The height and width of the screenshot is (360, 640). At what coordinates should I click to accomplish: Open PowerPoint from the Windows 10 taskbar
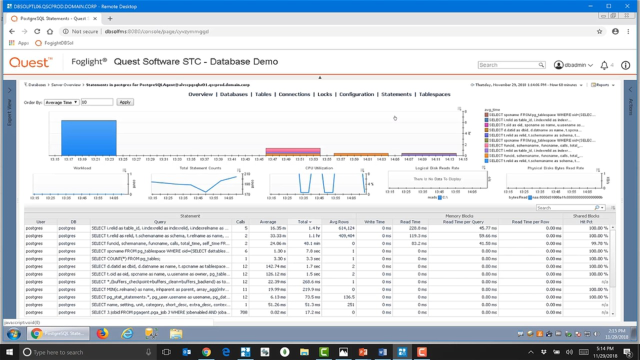pos(363,352)
